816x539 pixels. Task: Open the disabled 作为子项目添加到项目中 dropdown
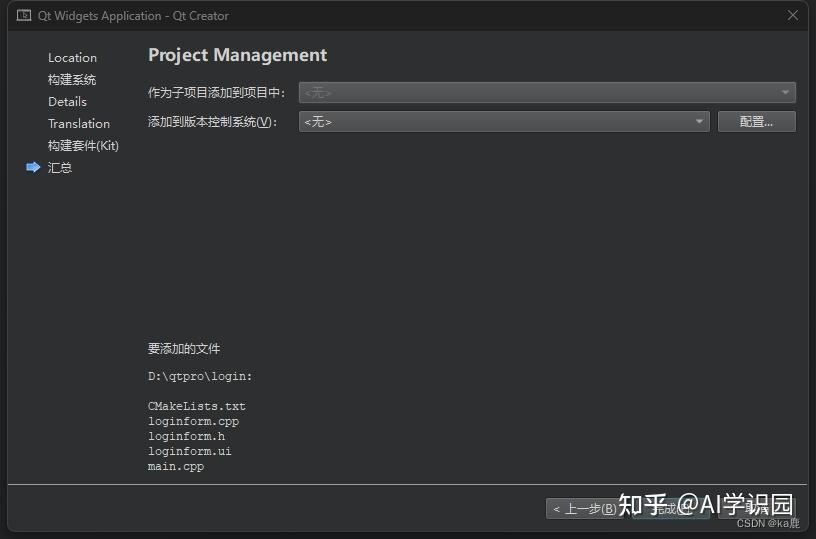pos(547,93)
